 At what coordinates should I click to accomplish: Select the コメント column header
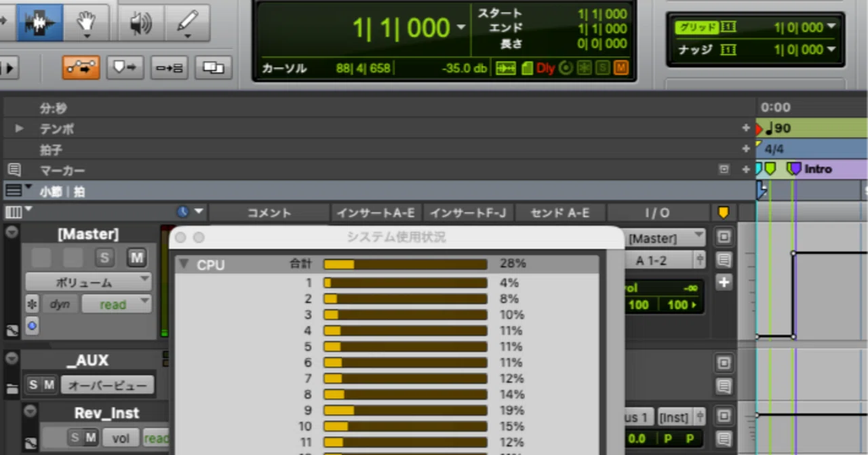(x=269, y=212)
